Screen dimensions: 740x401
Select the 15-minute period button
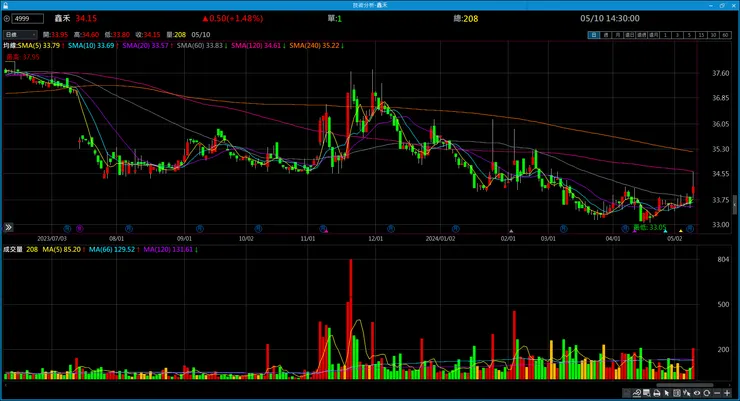pos(701,35)
